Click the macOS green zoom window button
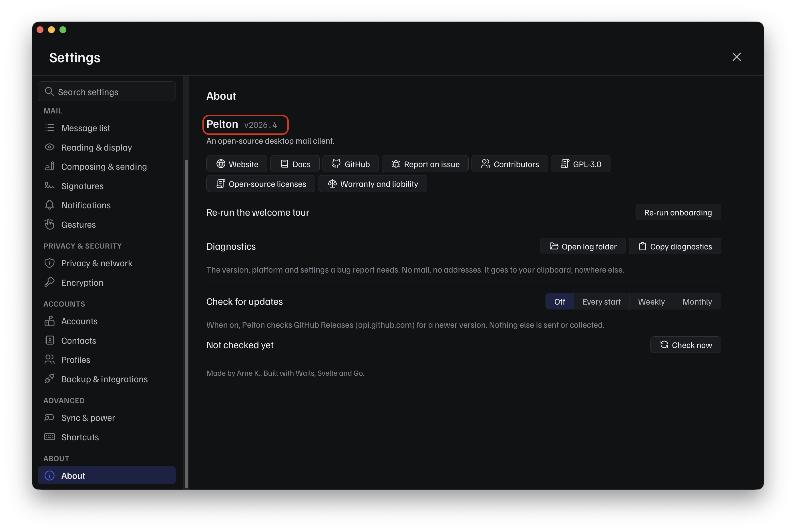The height and width of the screenshot is (532, 796). click(x=63, y=30)
